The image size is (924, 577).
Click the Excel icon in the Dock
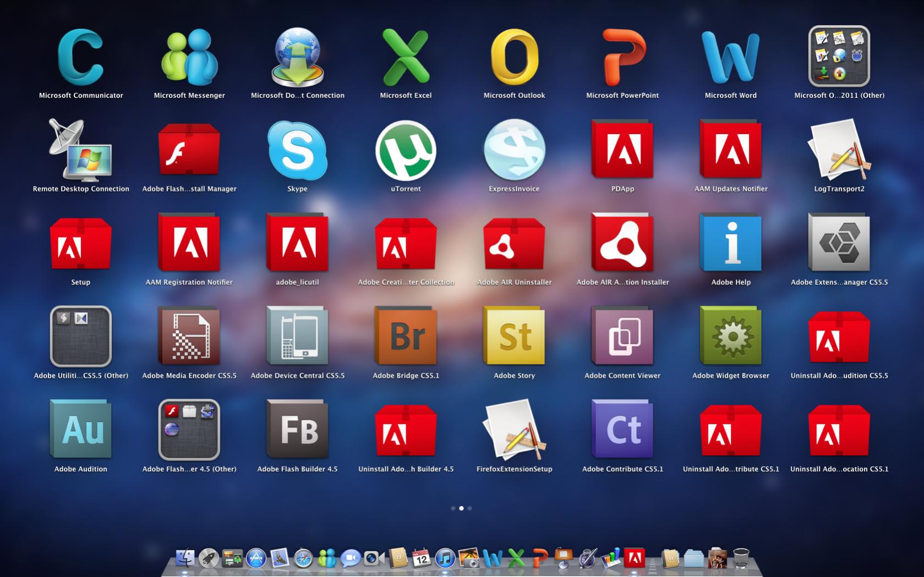[516, 558]
